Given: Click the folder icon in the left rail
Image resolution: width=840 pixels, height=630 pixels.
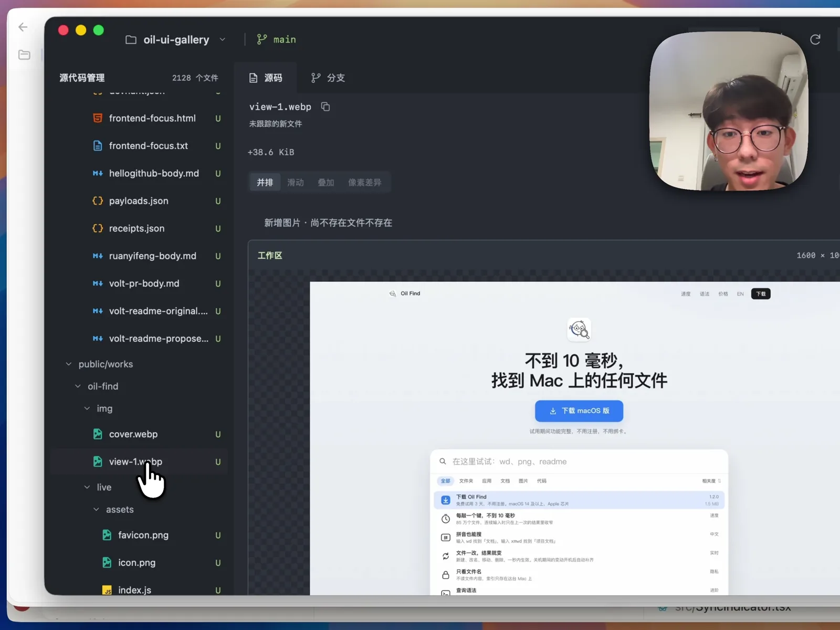Looking at the screenshot, I should coord(24,55).
